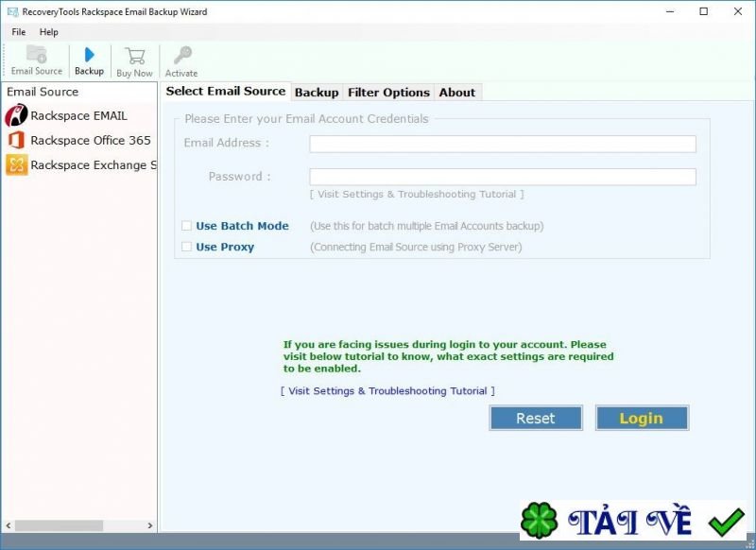
Task: Switch to the Filter Options tab
Action: (388, 93)
